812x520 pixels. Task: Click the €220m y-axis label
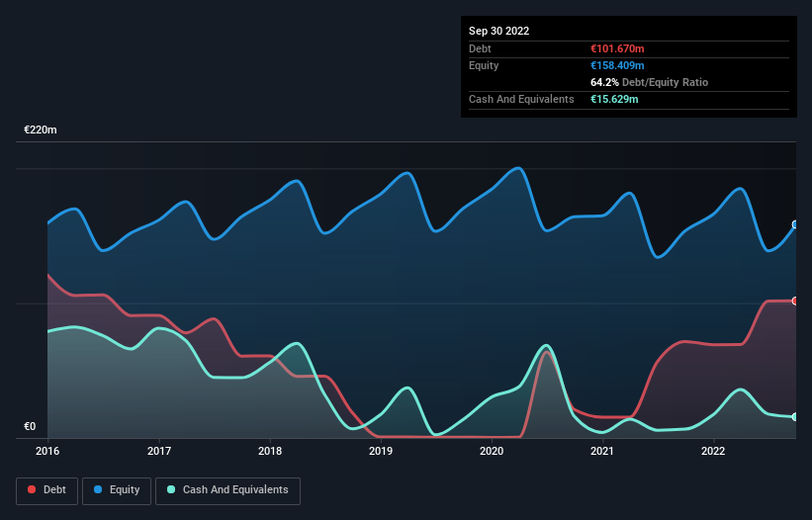(x=41, y=130)
